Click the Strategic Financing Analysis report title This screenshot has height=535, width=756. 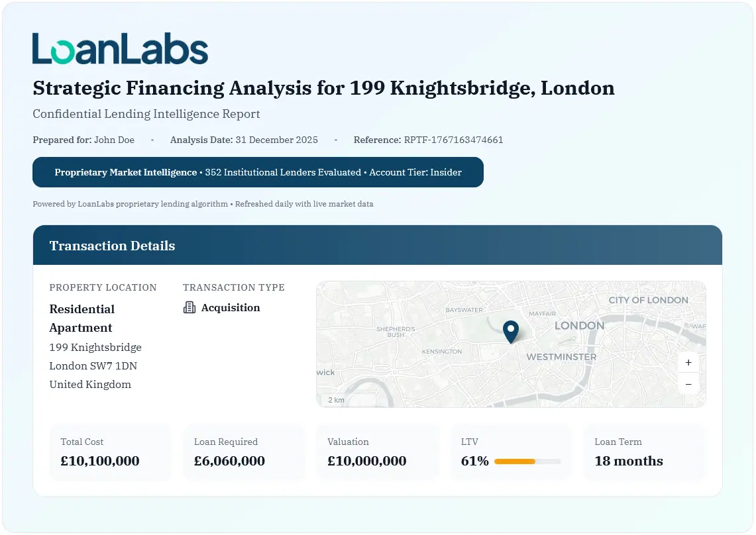323,88
